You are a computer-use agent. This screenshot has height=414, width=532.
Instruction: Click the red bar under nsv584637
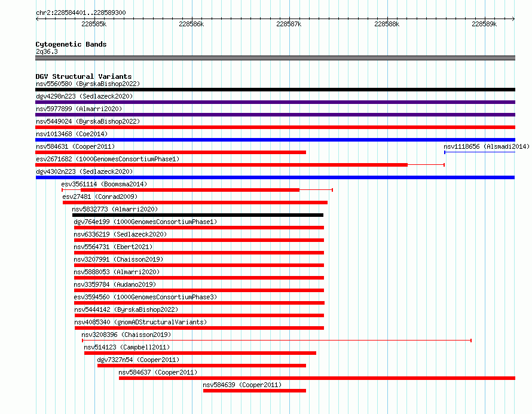317,378
